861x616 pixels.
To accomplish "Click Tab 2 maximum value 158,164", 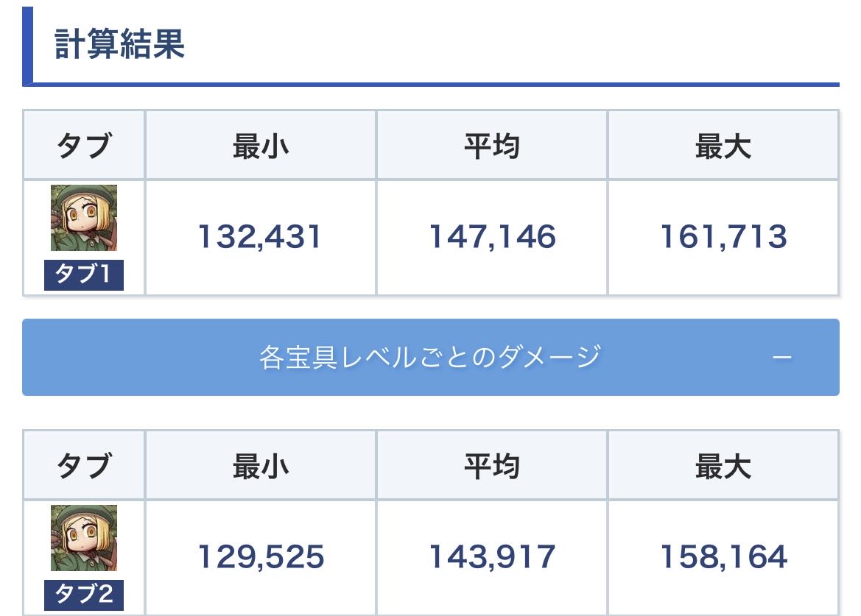I will (x=724, y=557).
